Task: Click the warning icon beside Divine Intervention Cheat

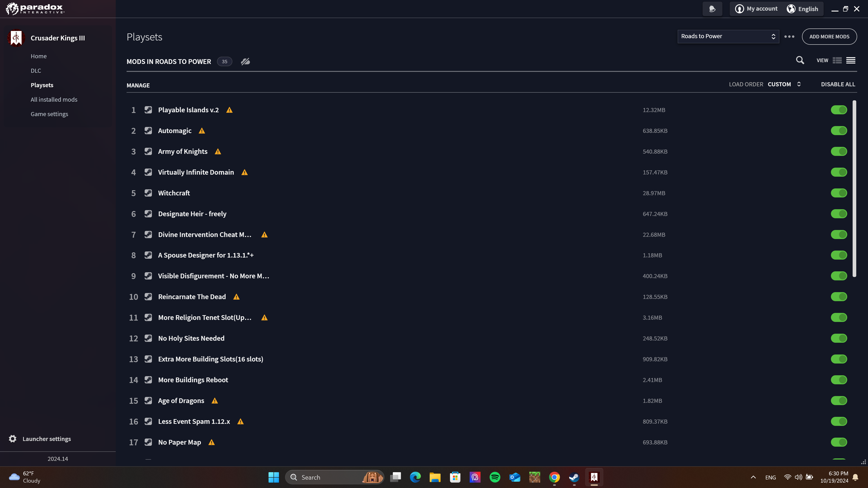Action: [264, 235]
